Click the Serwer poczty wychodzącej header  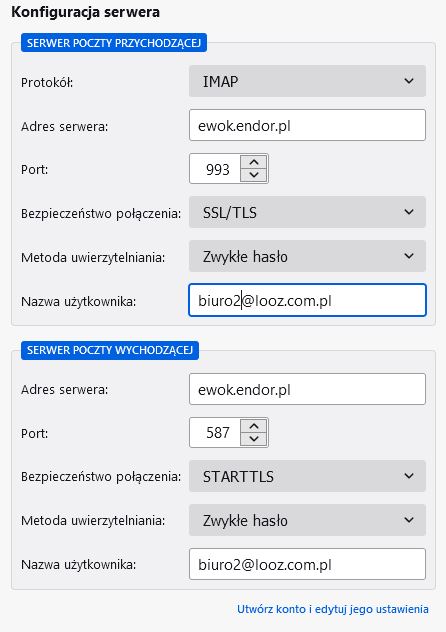point(110,350)
